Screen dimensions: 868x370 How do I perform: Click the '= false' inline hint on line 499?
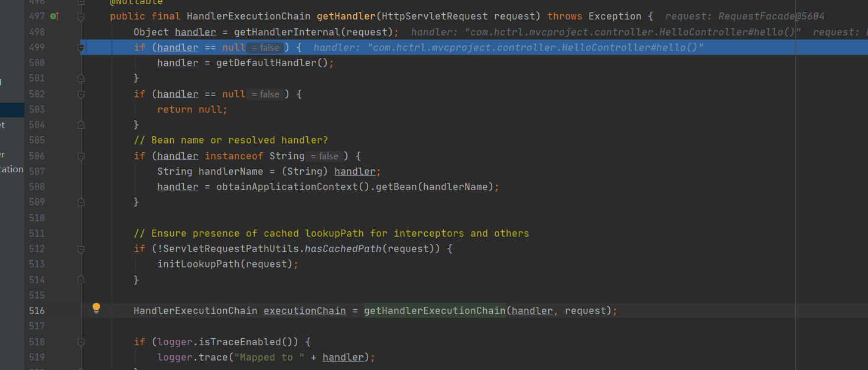[265, 48]
